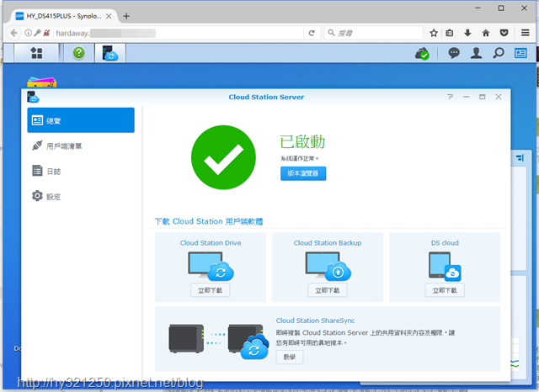The width and height of the screenshot is (539, 392).
Task: Open a new Firefox tab
Action: (x=126, y=16)
